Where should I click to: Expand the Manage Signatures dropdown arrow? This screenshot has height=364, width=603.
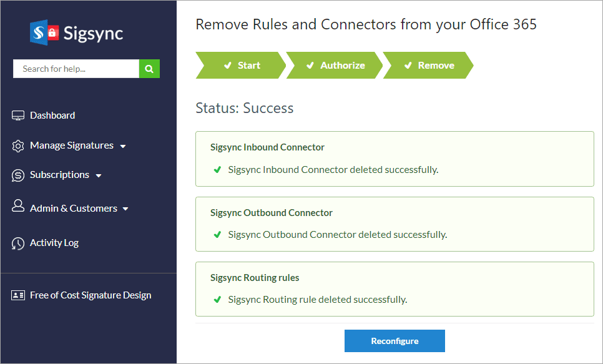(123, 147)
